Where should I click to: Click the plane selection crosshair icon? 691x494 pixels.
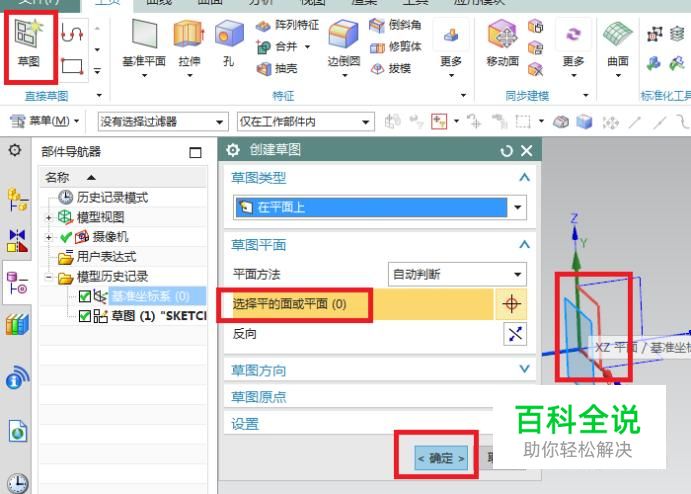(x=511, y=304)
